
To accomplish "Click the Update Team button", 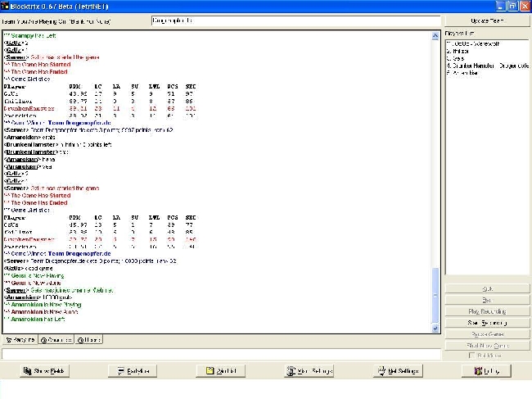I will (487, 20).
